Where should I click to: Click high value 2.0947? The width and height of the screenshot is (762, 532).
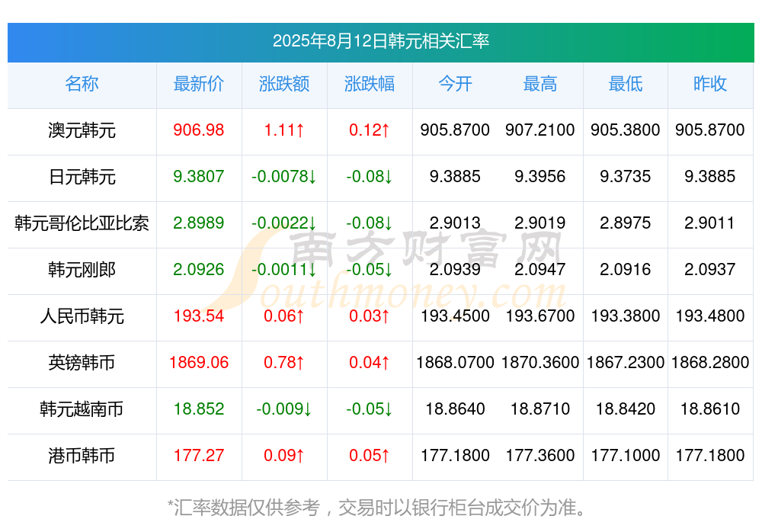540,269
